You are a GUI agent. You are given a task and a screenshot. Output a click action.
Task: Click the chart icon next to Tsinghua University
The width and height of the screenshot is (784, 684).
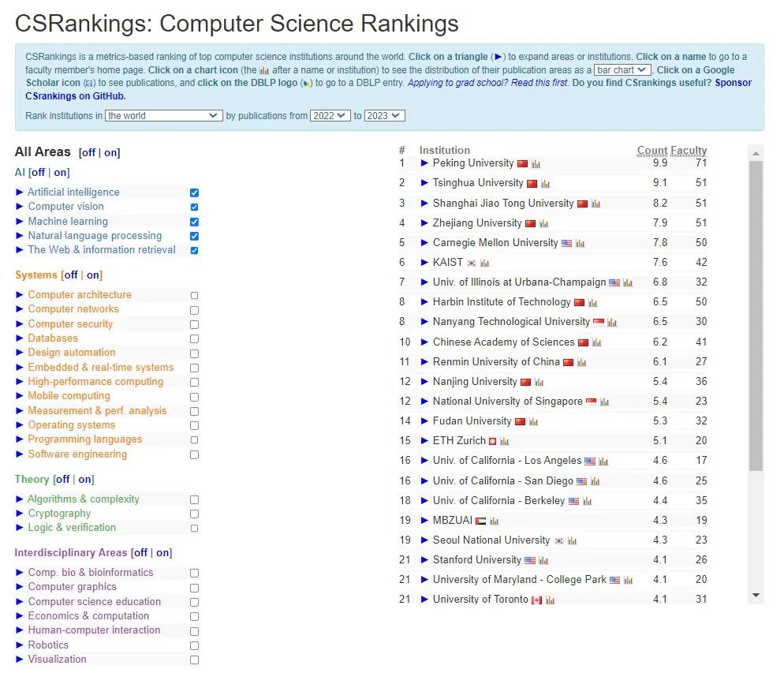point(546,183)
